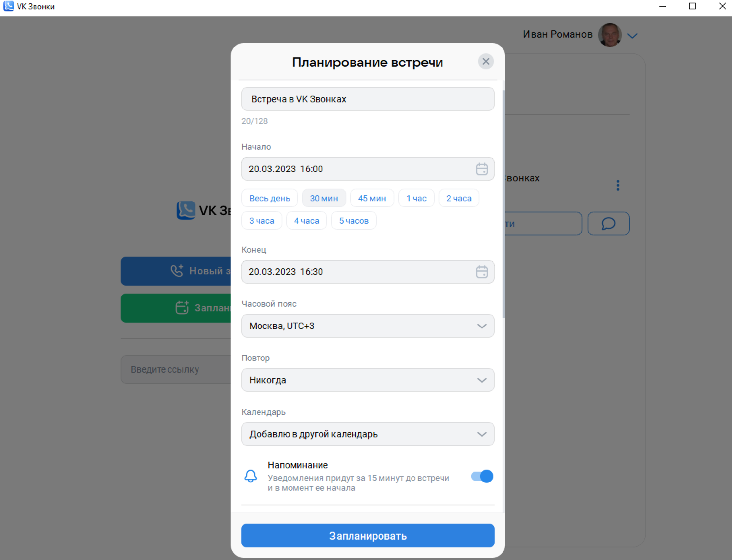Toggle the Напоминание reminder switch
The image size is (732, 560).
click(482, 476)
